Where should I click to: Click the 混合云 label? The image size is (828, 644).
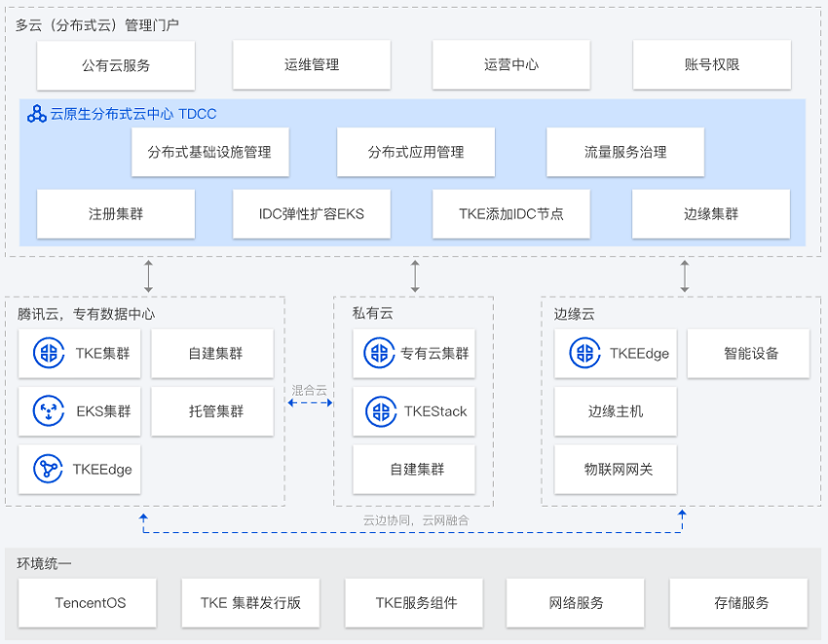(310, 391)
